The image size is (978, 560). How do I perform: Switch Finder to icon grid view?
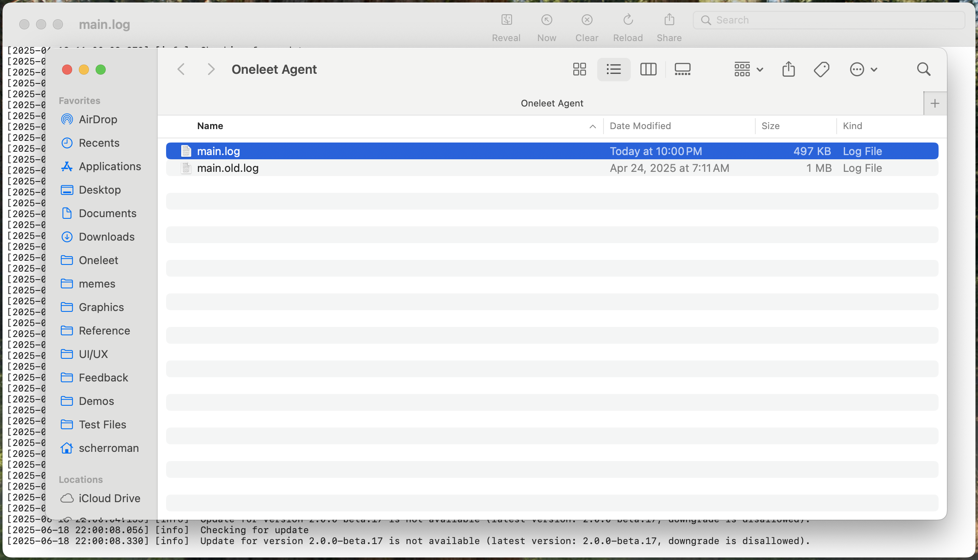coord(580,69)
